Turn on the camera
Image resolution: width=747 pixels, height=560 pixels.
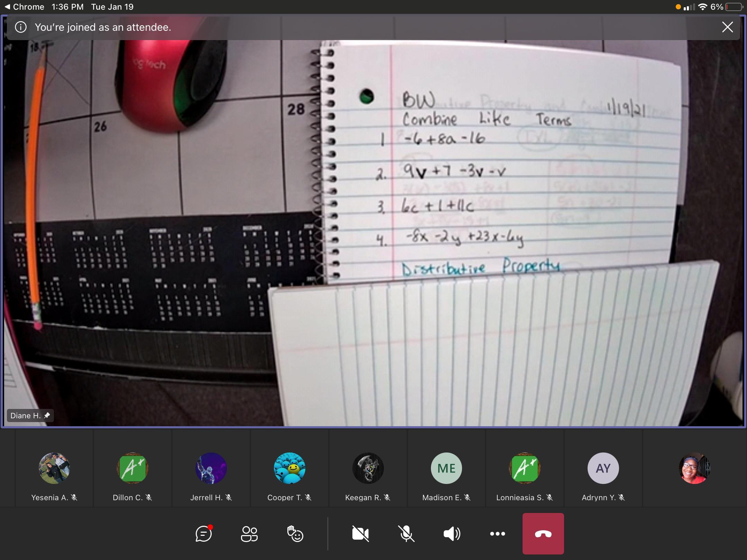coord(360,534)
